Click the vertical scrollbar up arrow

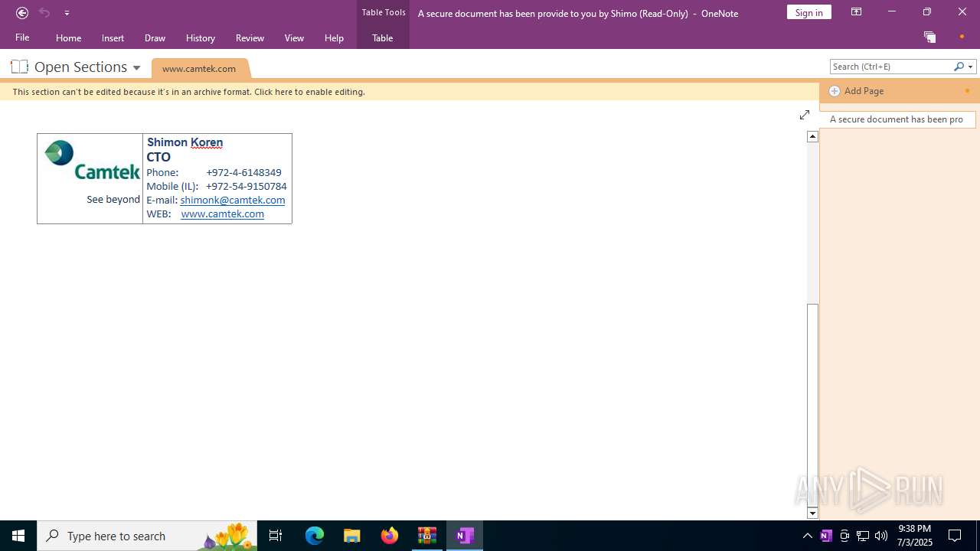[813, 136]
